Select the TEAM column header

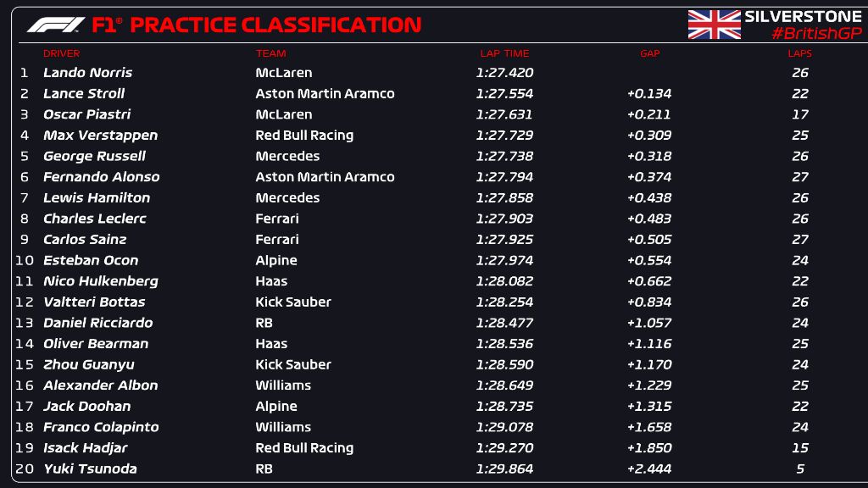[x=271, y=53]
